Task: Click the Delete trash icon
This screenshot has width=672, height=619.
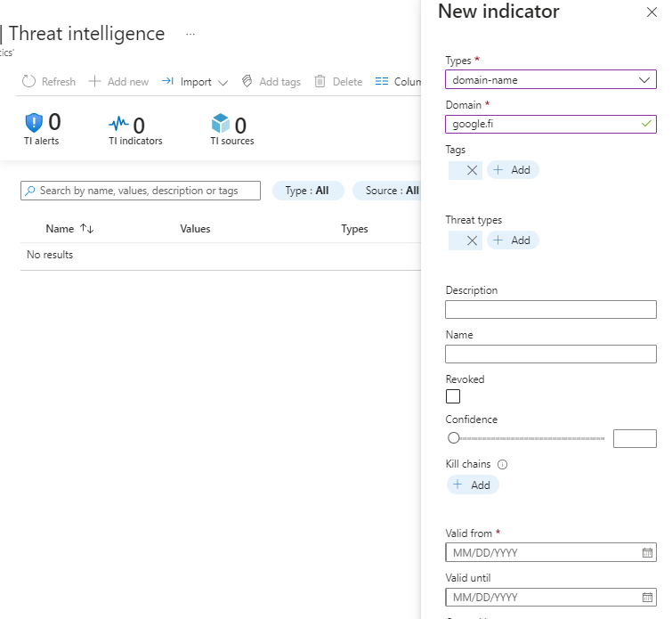Action: pos(320,82)
